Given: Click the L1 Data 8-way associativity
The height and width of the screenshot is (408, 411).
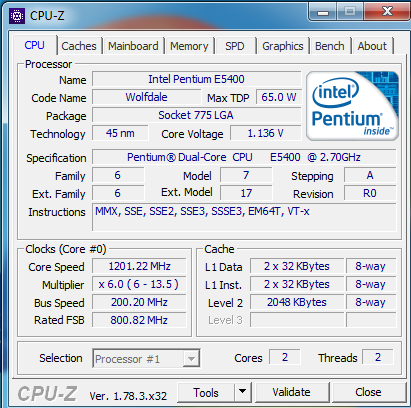Looking at the screenshot, I should click(371, 266).
